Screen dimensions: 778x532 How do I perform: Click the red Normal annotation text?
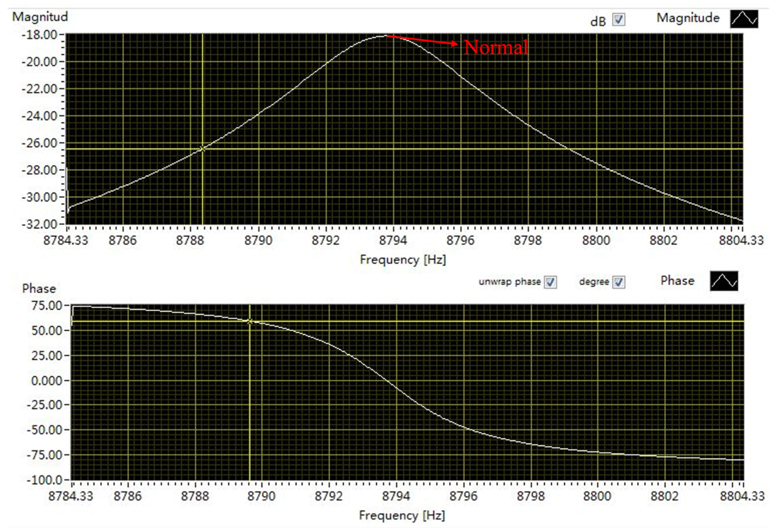pyautogui.click(x=496, y=47)
